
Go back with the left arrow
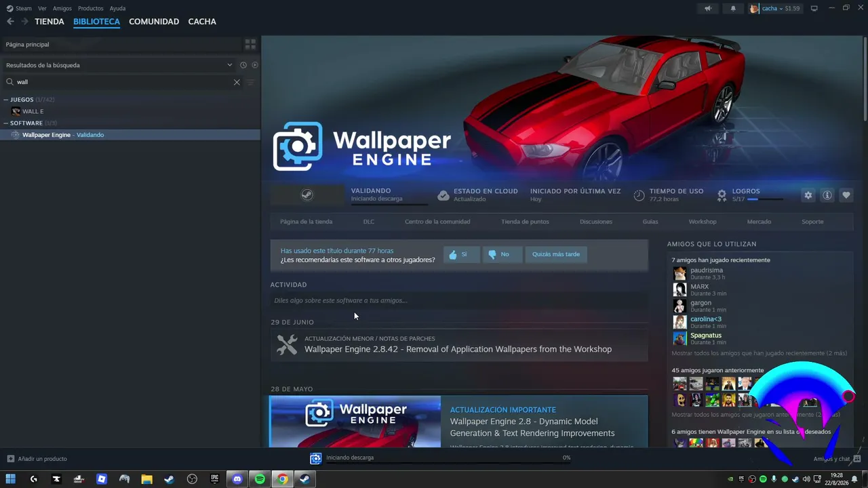10,22
